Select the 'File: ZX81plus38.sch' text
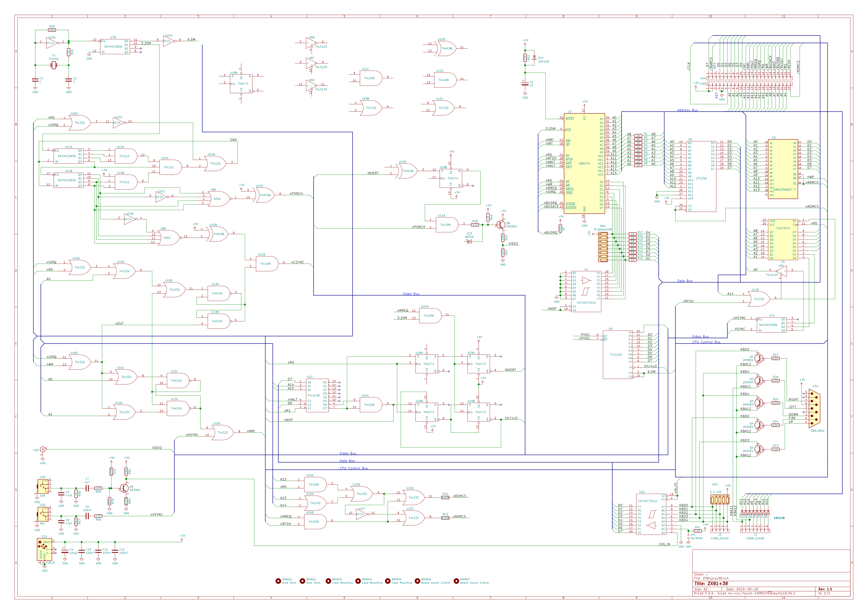This screenshot has height=614, width=868. [x=711, y=578]
